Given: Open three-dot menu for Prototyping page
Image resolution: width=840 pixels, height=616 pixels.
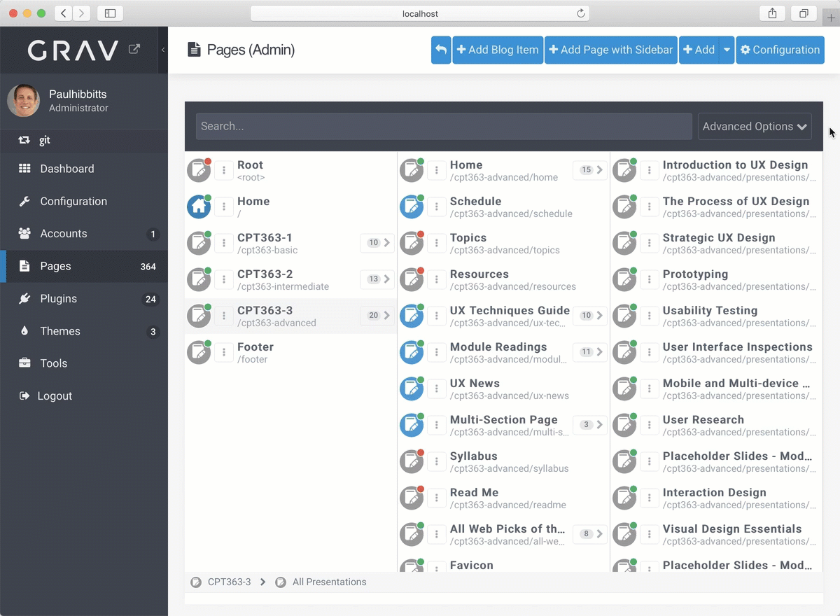Looking at the screenshot, I should (x=650, y=280).
